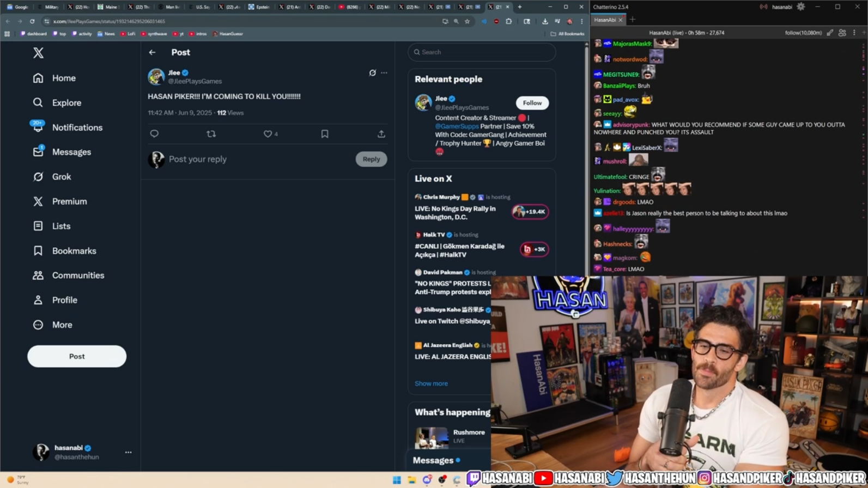The width and height of the screenshot is (868, 488).
Task: Open the Chatterino viewer list icon
Action: (x=842, y=33)
